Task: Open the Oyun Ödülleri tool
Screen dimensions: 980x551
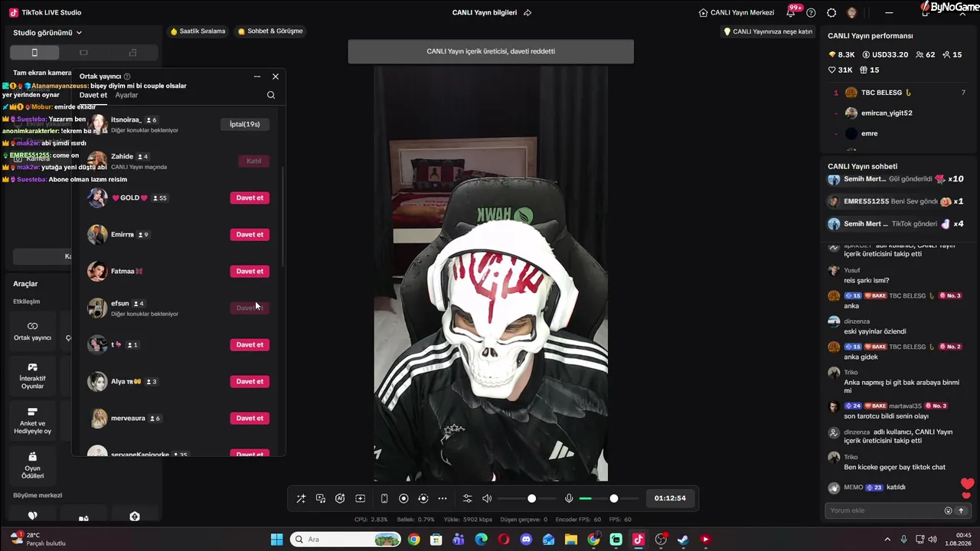Action: pyautogui.click(x=33, y=465)
